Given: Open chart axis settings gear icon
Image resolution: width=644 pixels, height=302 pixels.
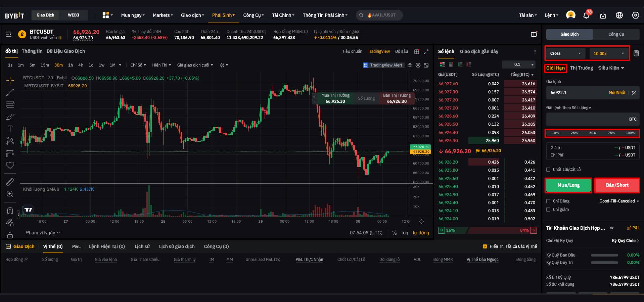Looking at the screenshot, I should click(x=421, y=221).
